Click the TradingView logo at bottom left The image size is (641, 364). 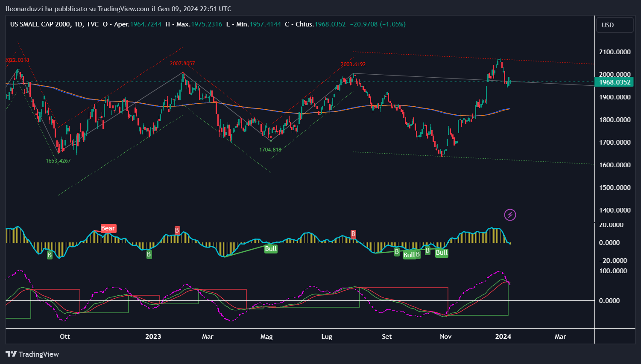click(32, 354)
